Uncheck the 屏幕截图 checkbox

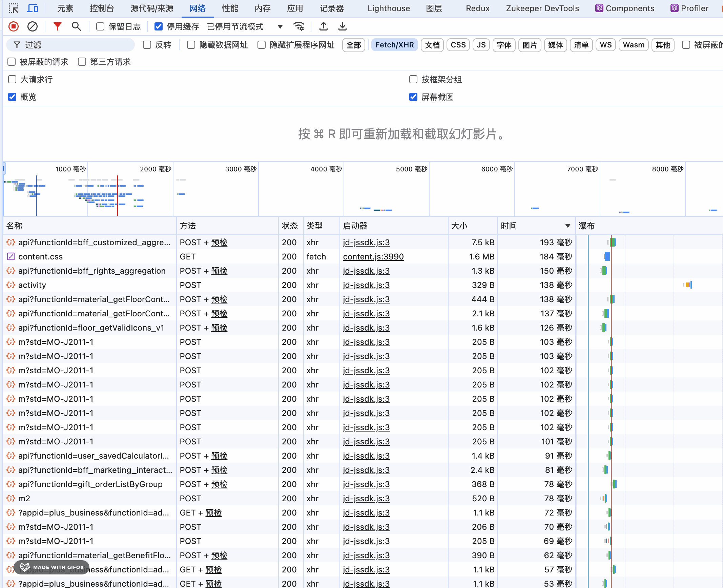pyautogui.click(x=413, y=97)
